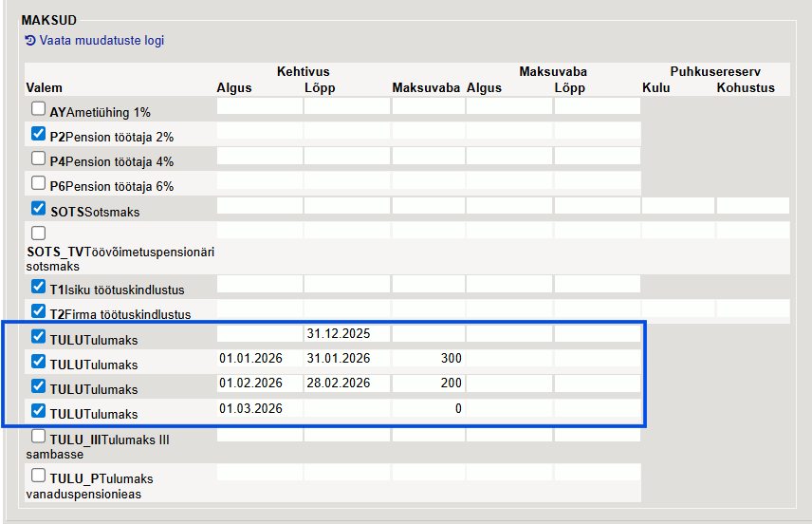The width and height of the screenshot is (812, 524).
Task: Check the SOTS_TV Töövõimetuspensionäri sotsmaks checkbox
Action: [x=39, y=233]
